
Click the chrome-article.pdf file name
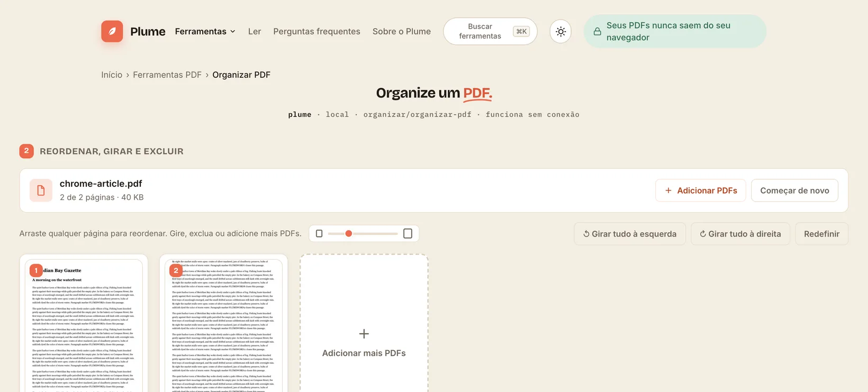coord(101,184)
